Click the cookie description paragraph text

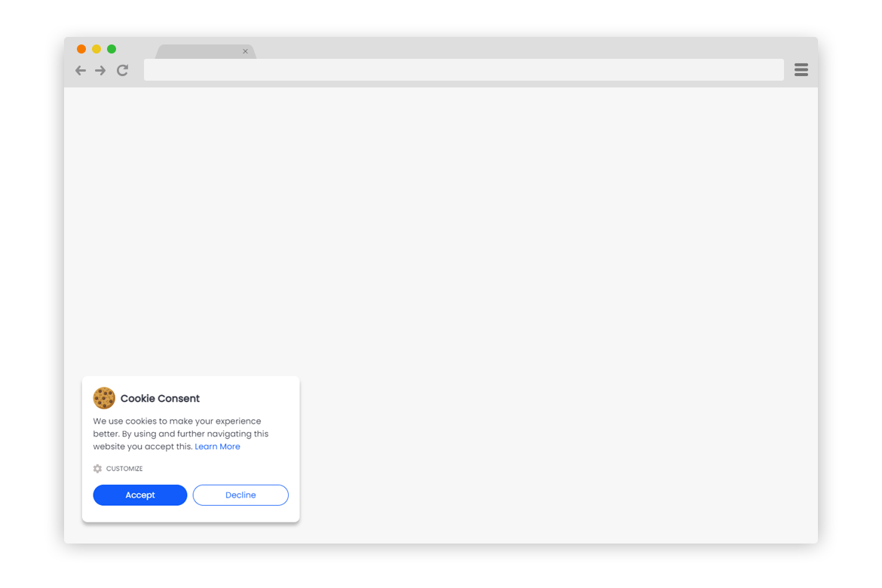click(181, 433)
